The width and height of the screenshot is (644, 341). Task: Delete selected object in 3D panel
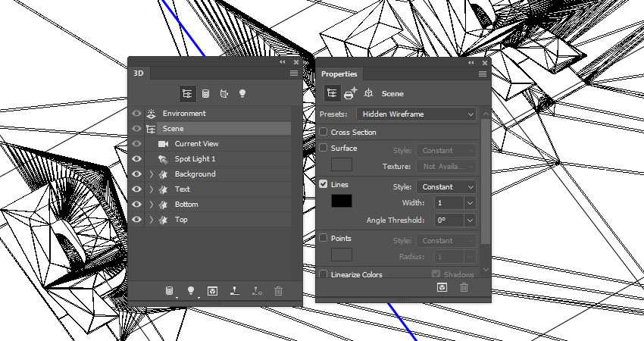(x=279, y=291)
